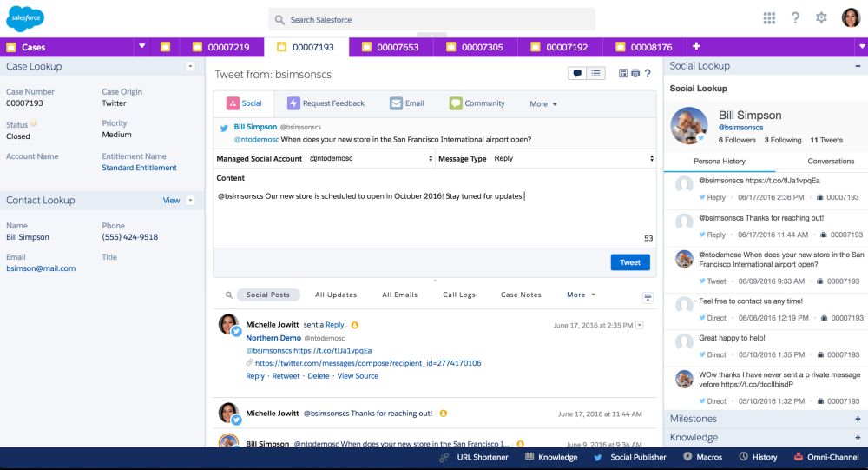Screen dimensions: 868x470
Task: Open @bsimsonscs handle in Social Lookup
Action: 740,128
